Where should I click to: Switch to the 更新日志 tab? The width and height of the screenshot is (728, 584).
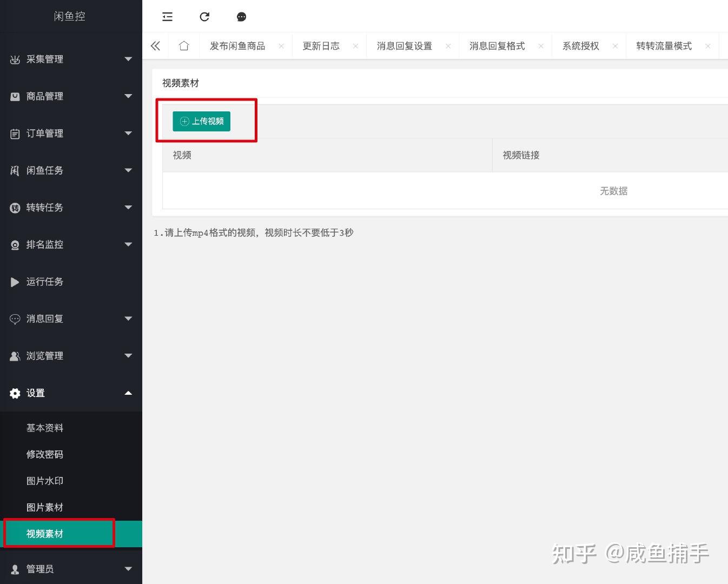coord(321,45)
